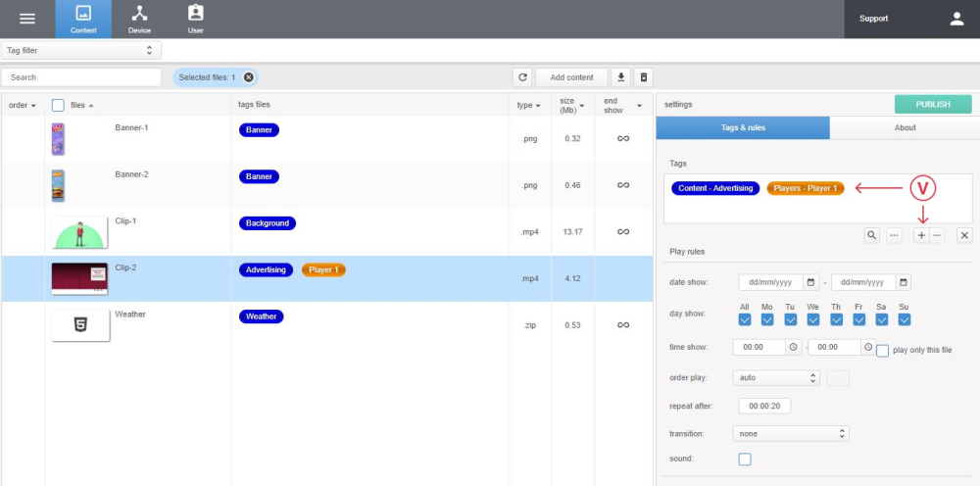The width and height of the screenshot is (980, 486).
Task: Sort by the files column header
Action: (82, 106)
